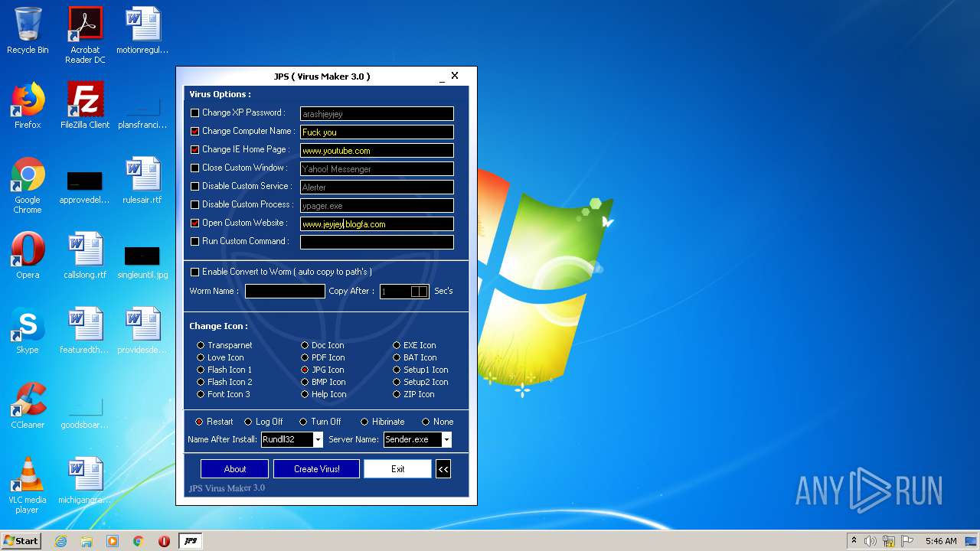Open Windows Explorer from the taskbar
The height and width of the screenshot is (551, 980).
point(87,541)
